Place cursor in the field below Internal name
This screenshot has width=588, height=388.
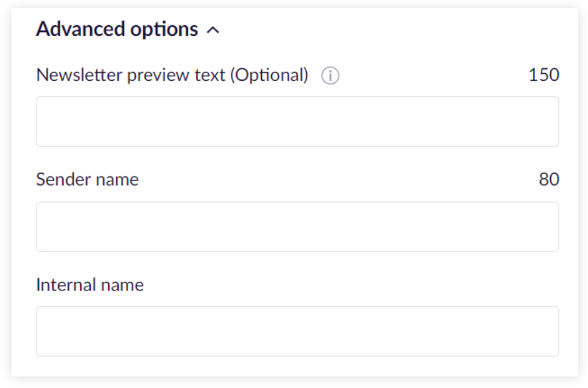tap(298, 332)
